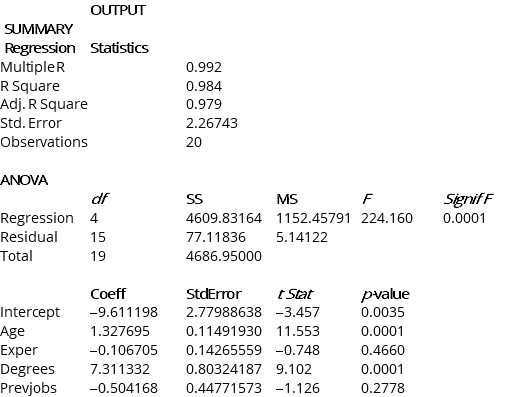Select the Age coefficient 1.327695
This screenshot has height=397, width=528.
click(120, 331)
